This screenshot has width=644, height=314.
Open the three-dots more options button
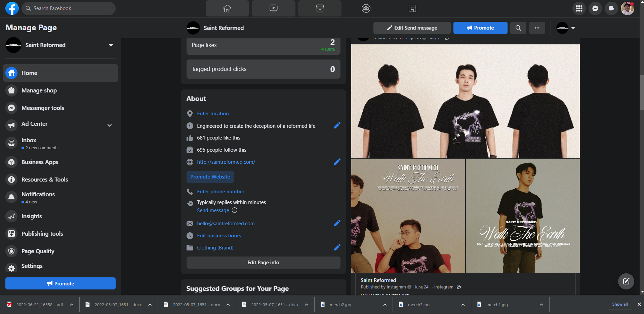coord(537,28)
